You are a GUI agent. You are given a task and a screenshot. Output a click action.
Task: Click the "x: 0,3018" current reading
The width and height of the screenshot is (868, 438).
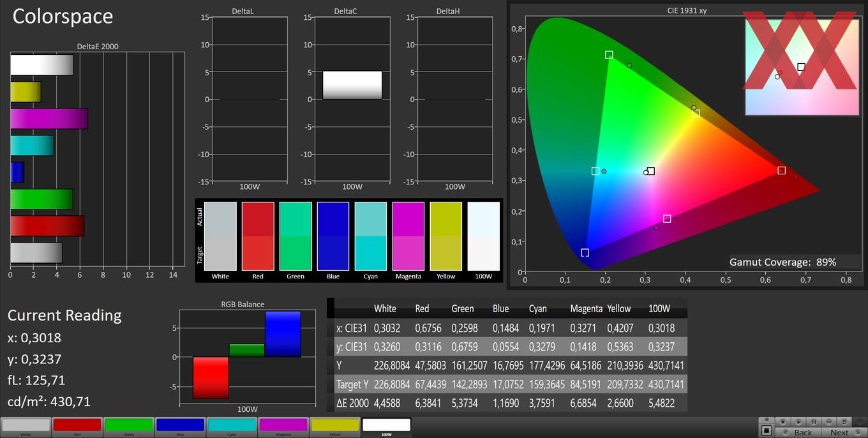(x=34, y=337)
